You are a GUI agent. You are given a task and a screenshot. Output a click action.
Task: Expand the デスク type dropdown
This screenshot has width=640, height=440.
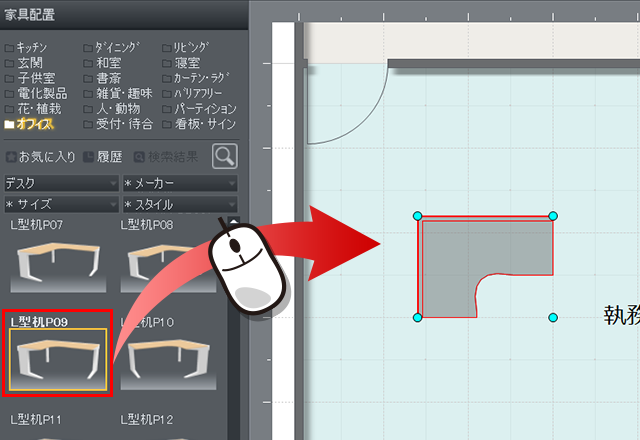point(61,184)
